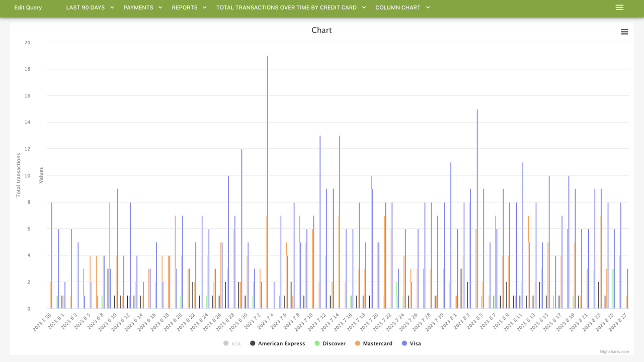Open the COLUMN CHART type selector

[x=403, y=8]
